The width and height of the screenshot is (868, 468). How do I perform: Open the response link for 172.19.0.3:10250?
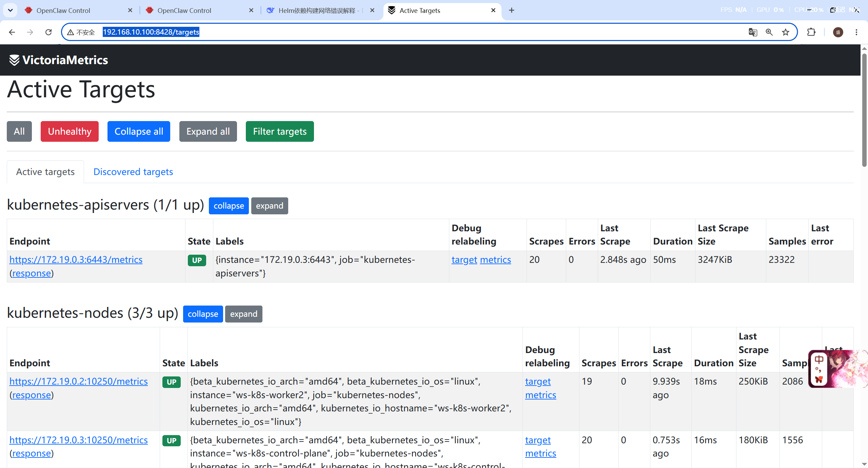(32, 453)
